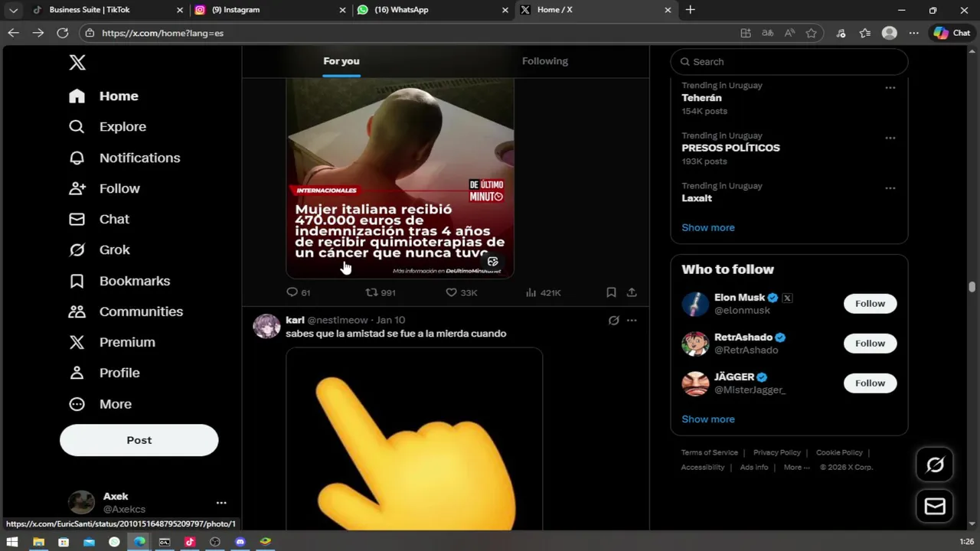Repost the post with 991 reposts
Image resolution: width=980 pixels, height=551 pixels.
click(381, 292)
